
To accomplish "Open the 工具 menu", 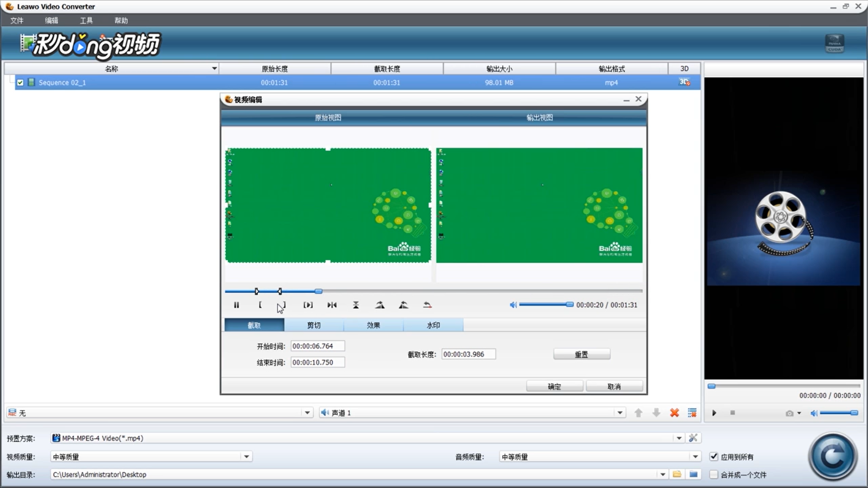I will tap(86, 20).
